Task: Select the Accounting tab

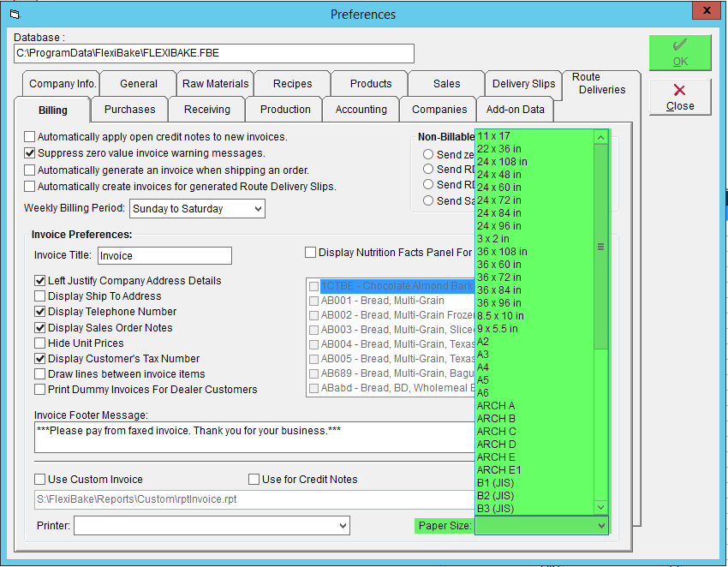Action: pyautogui.click(x=361, y=110)
